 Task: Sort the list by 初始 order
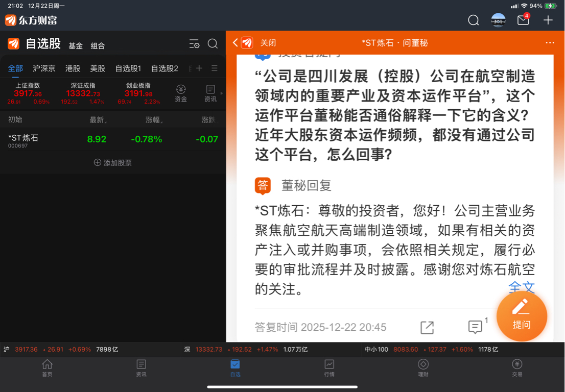tap(15, 119)
